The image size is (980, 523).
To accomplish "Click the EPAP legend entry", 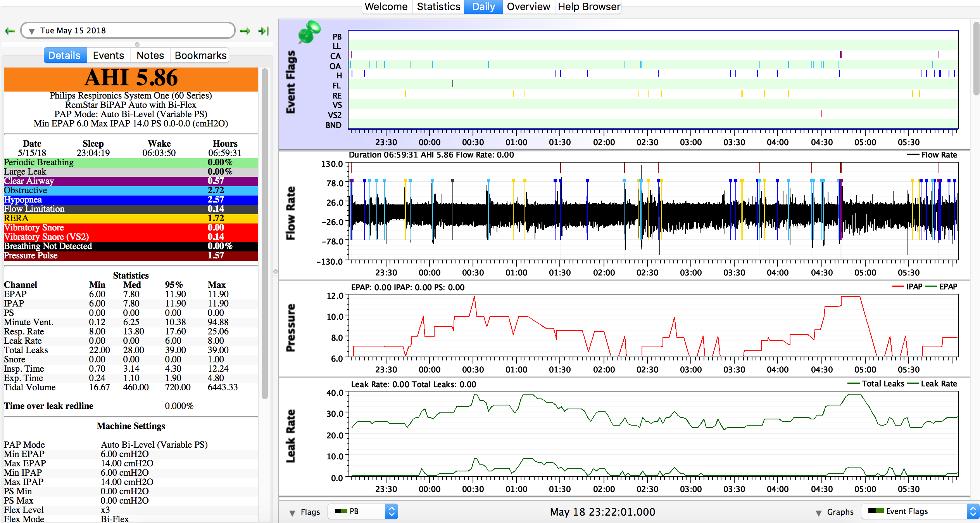I will (941, 287).
